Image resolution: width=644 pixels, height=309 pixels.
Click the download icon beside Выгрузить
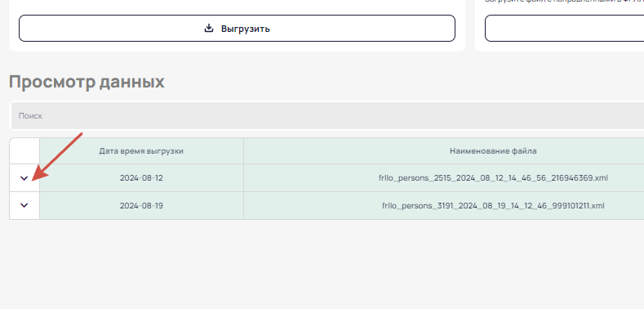[209, 29]
